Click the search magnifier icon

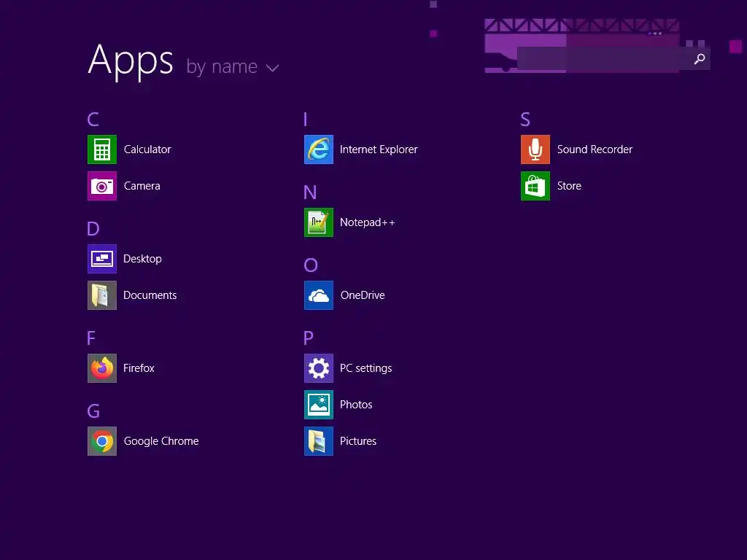pyautogui.click(x=700, y=58)
